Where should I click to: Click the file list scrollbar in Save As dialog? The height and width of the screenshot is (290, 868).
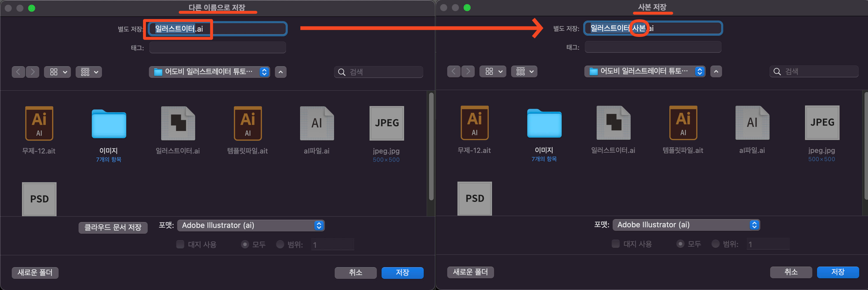click(x=431, y=146)
